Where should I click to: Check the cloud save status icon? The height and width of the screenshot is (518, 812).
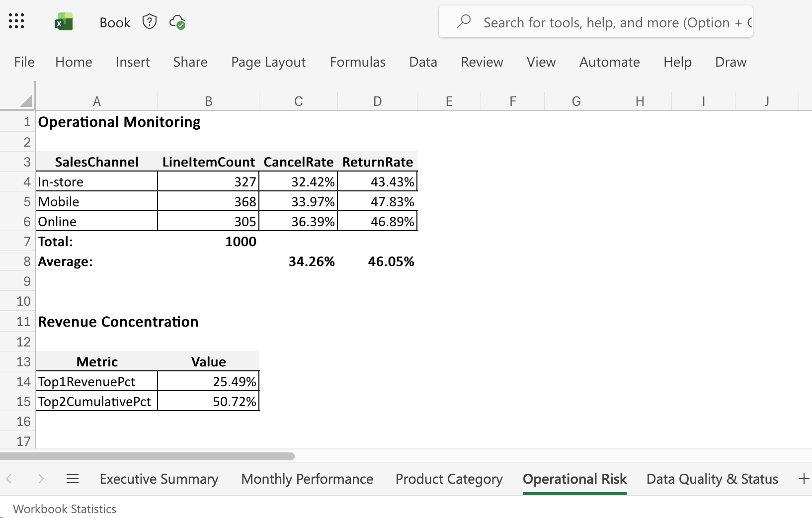coord(178,22)
